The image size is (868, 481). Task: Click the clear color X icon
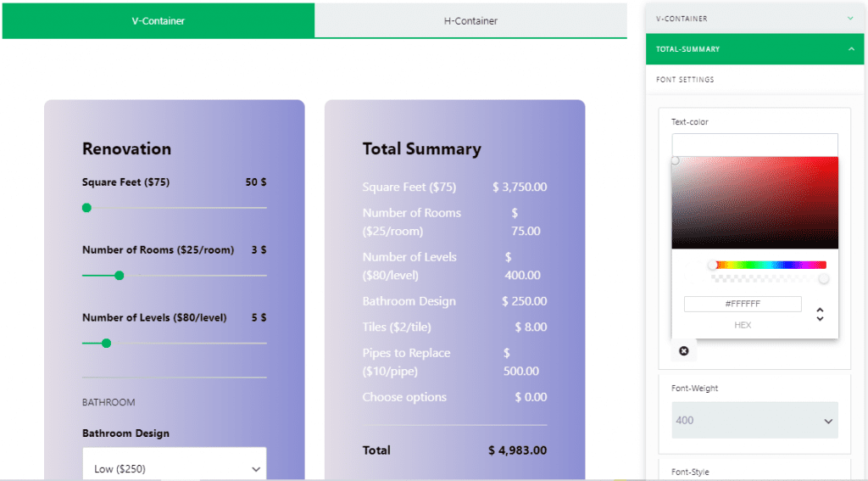684,351
